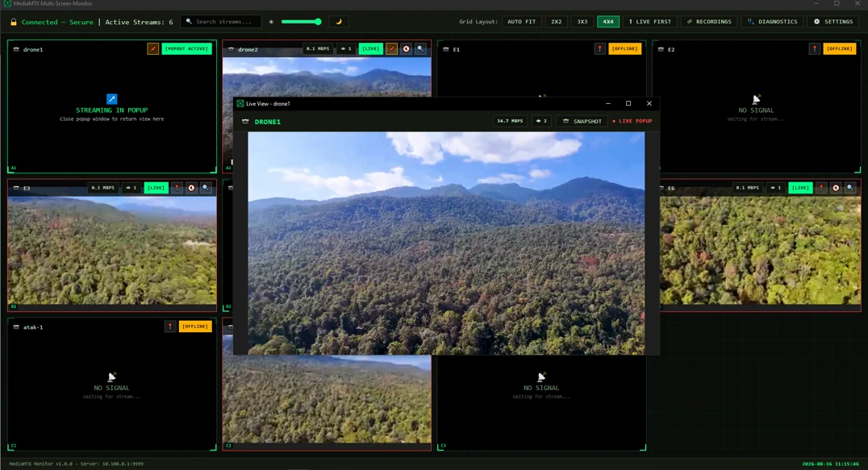
Task: Click the 0.1 MBPS badge on E3 tile
Action: coord(103,188)
